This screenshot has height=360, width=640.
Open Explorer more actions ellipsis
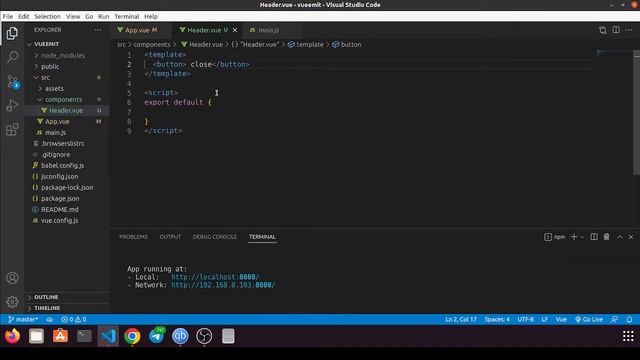[x=98, y=30]
